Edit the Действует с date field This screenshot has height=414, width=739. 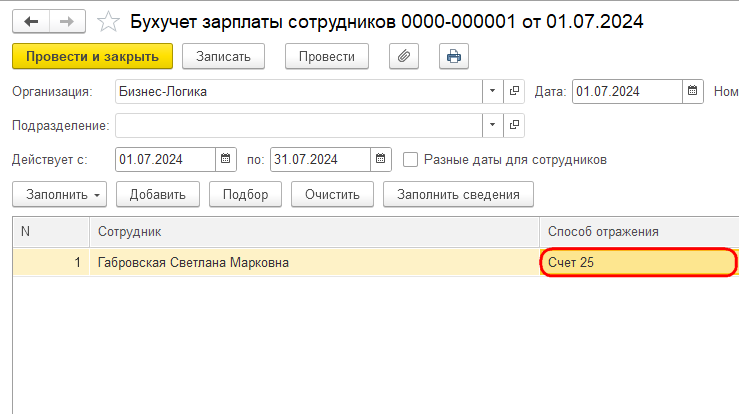click(165, 159)
